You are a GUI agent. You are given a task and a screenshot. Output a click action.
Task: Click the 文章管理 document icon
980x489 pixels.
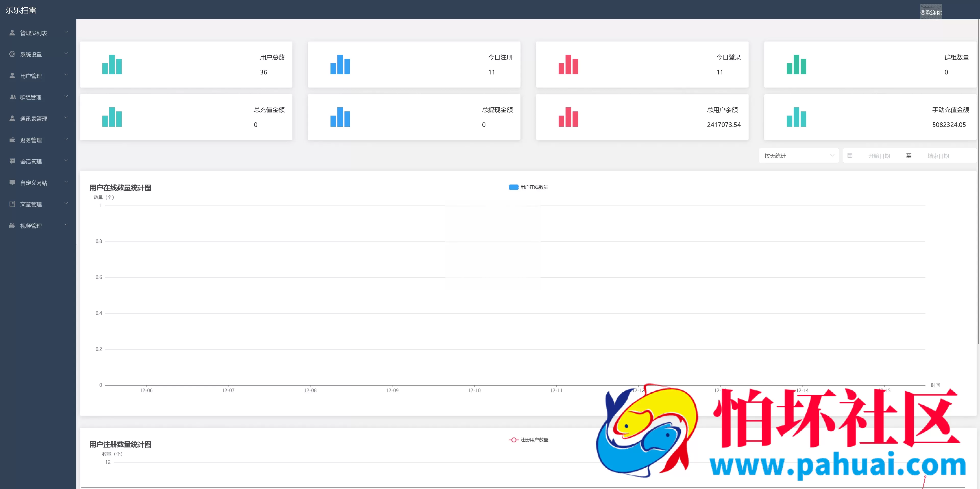pos(12,204)
